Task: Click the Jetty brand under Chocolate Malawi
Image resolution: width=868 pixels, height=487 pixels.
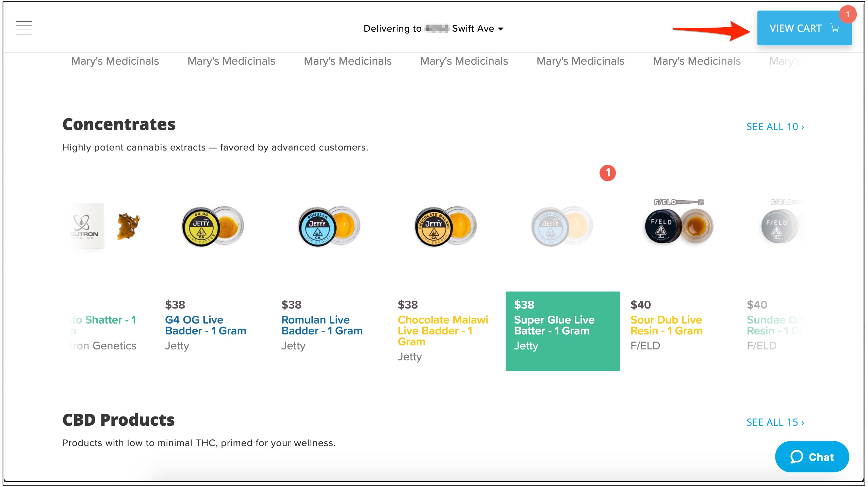Action: click(410, 357)
